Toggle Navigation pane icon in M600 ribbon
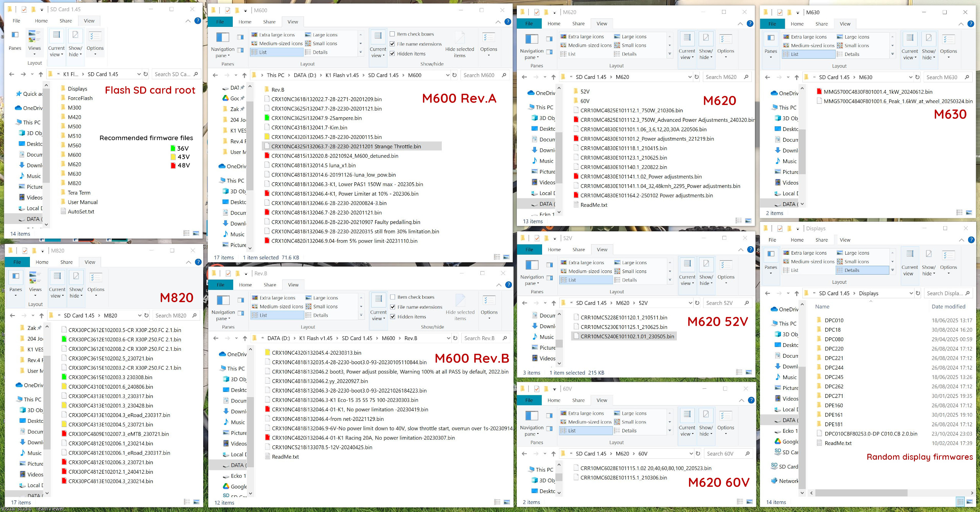 coord(222,38)
